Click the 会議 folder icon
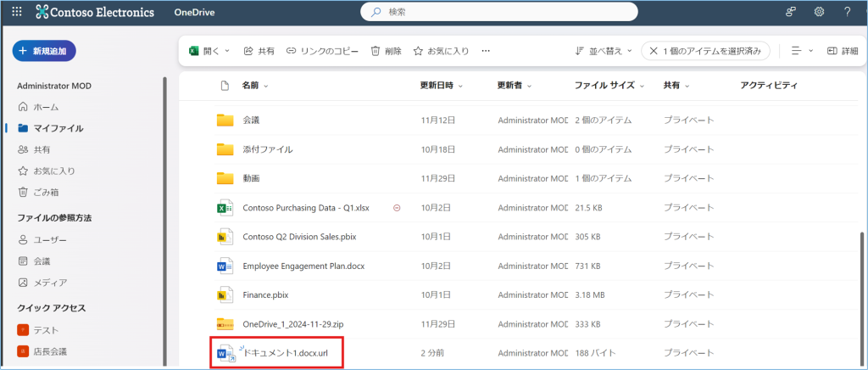 coord(225,120)
